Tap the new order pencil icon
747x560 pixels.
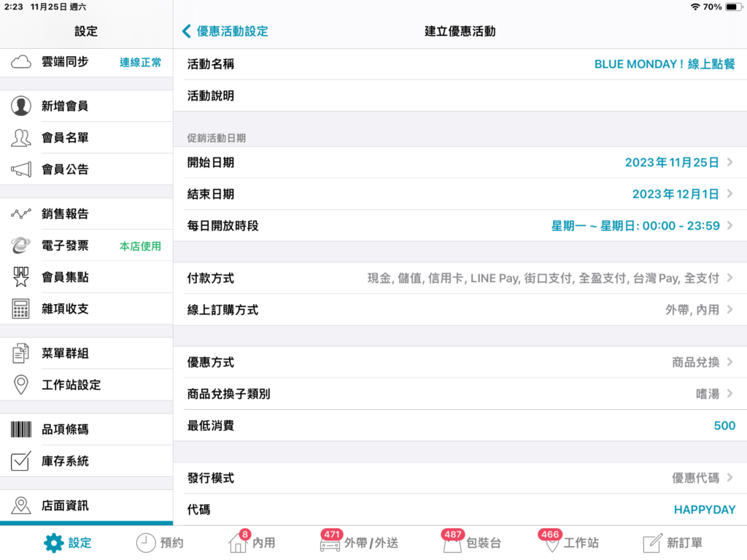[653, 542]
